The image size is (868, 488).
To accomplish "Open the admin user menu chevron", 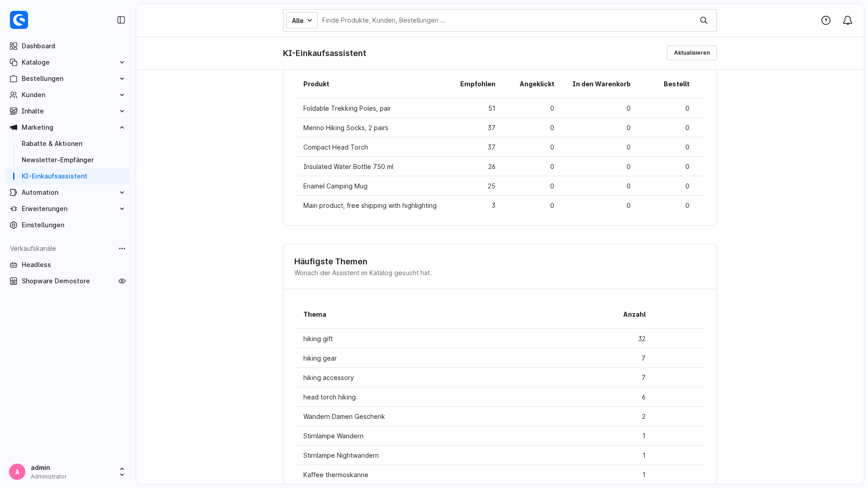I will coord(122,472).
